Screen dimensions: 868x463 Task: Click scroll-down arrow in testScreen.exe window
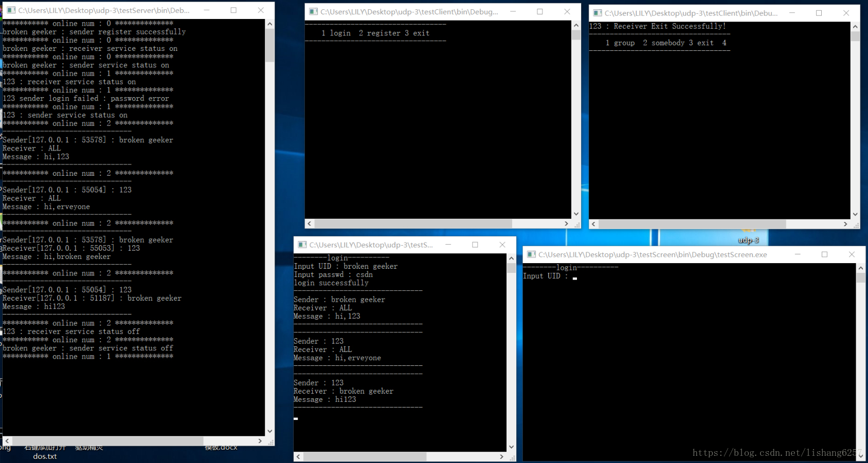pyautogui.click(x=861, y=457)
